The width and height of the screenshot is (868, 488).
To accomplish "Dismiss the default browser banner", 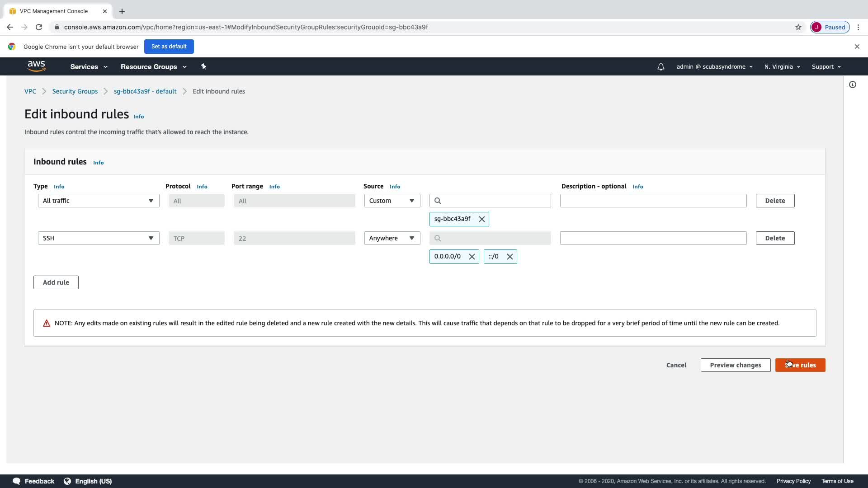I will tap(857, 47).
